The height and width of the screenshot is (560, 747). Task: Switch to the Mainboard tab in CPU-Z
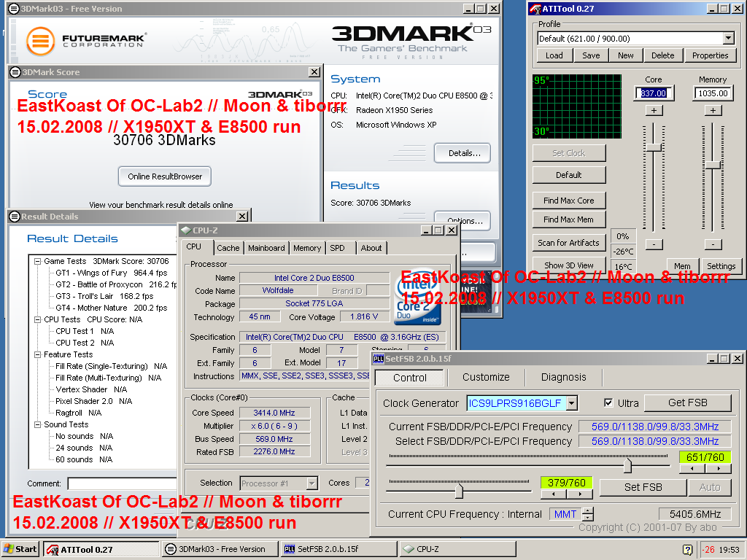point(266,248)
